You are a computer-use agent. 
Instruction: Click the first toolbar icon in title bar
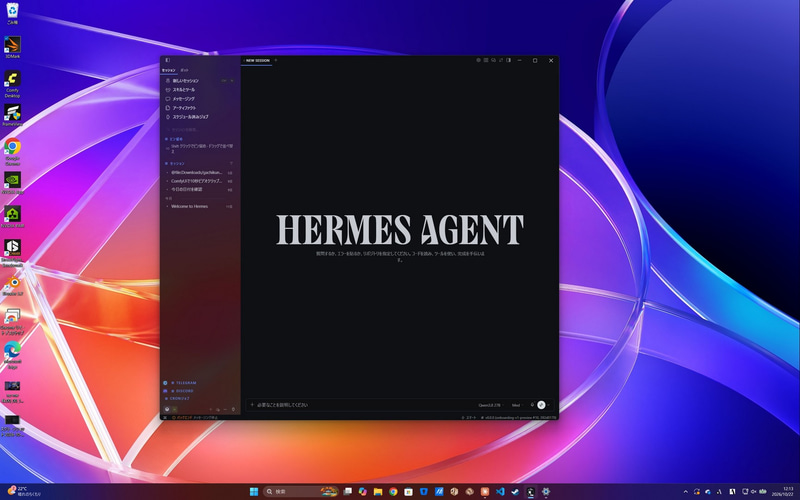click(x=479, y=60)
